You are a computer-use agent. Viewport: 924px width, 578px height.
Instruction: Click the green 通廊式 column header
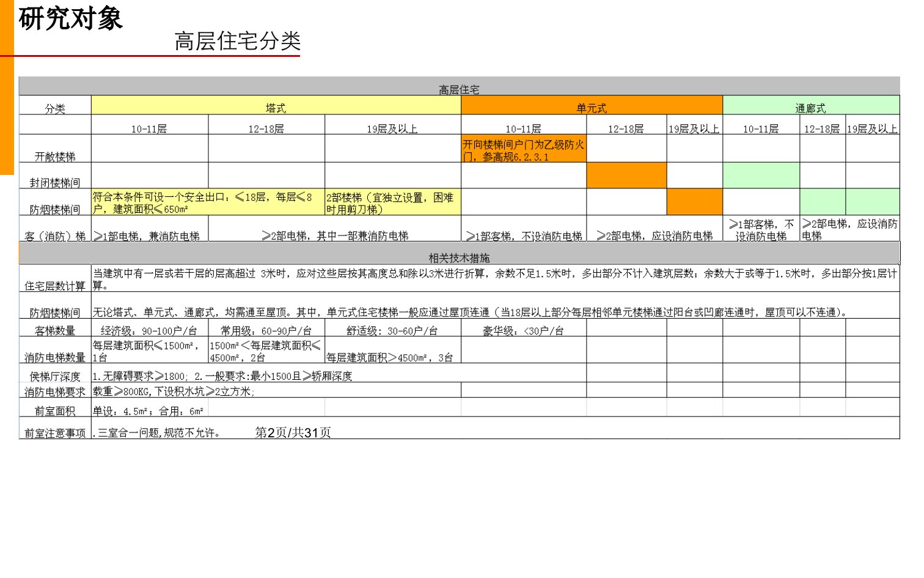point(811,105)
